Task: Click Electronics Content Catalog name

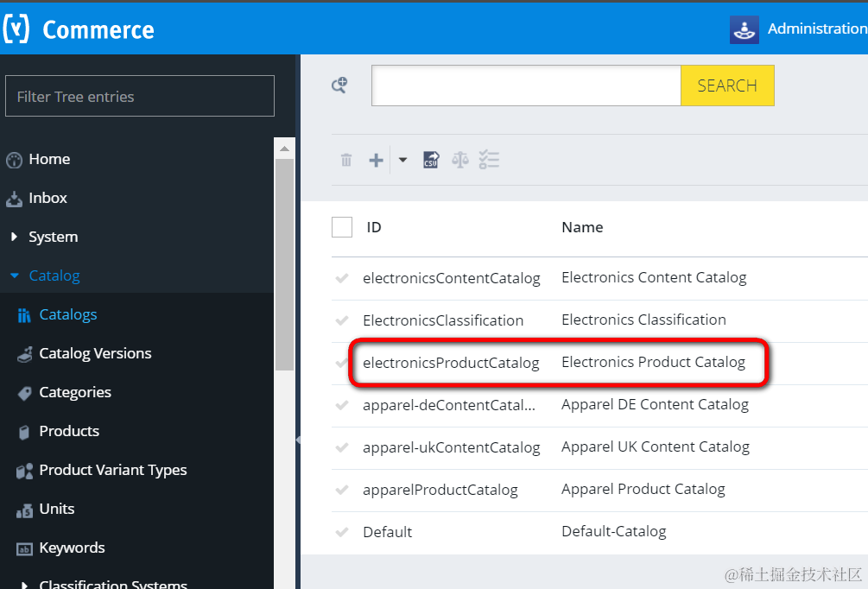Action: coord(654,277)
